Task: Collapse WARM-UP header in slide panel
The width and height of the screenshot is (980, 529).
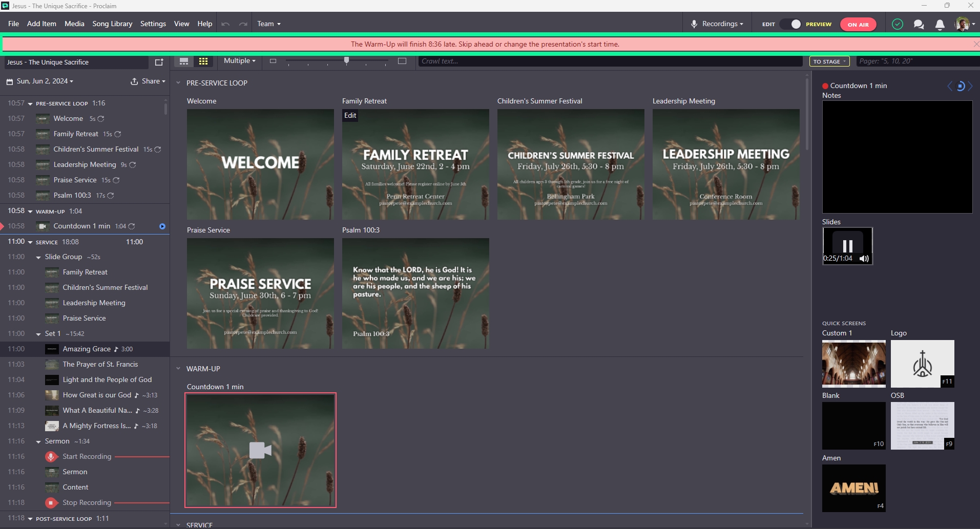Action: pos(178,369)
